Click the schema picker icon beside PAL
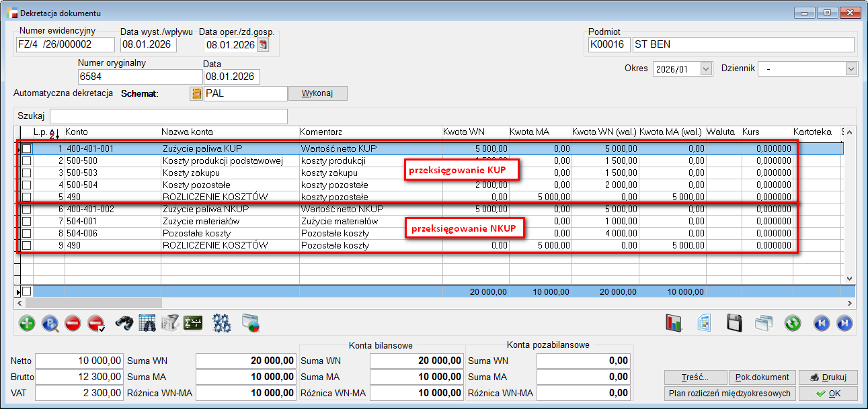 point(196,93)
